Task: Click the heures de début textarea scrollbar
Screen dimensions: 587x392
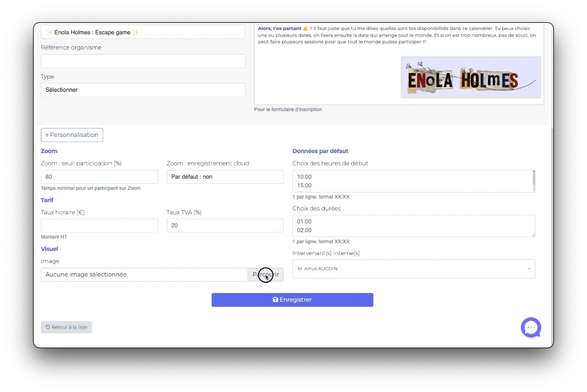Action: (x=534, y=179)
